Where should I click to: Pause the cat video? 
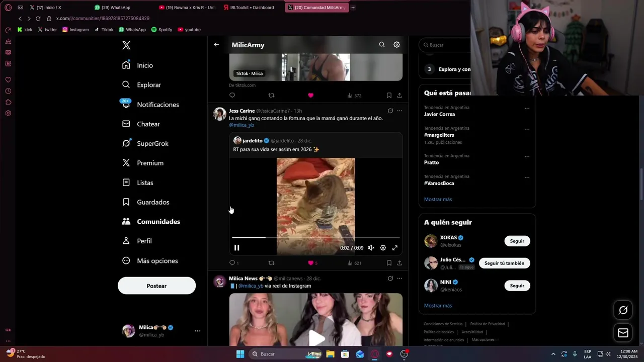tap(236, 248)
